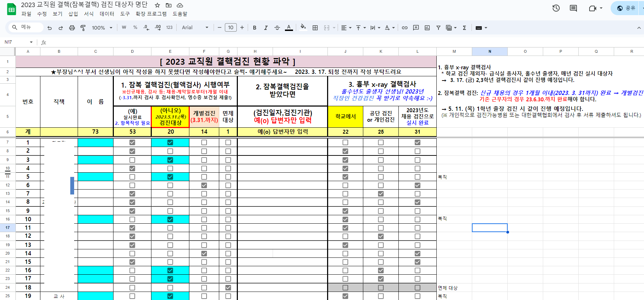Open vertical align dropdown
The width and height of the screenshot is (644, 300).
(361, 28)
